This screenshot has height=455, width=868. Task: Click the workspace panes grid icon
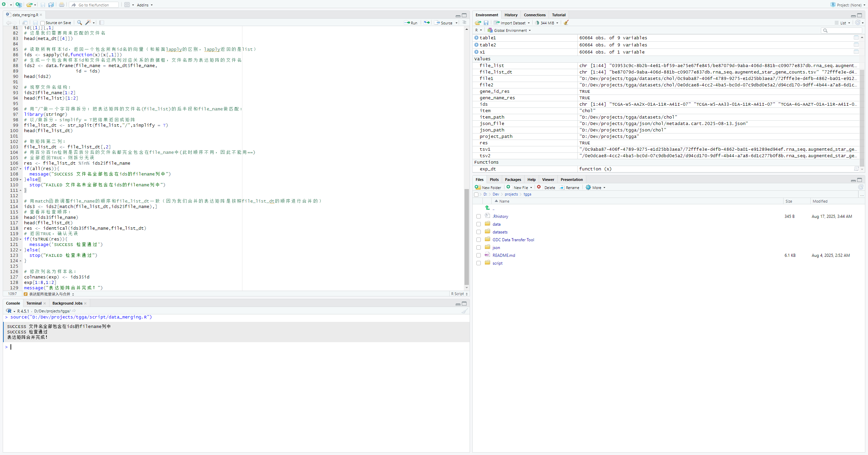tap(127, 5)
